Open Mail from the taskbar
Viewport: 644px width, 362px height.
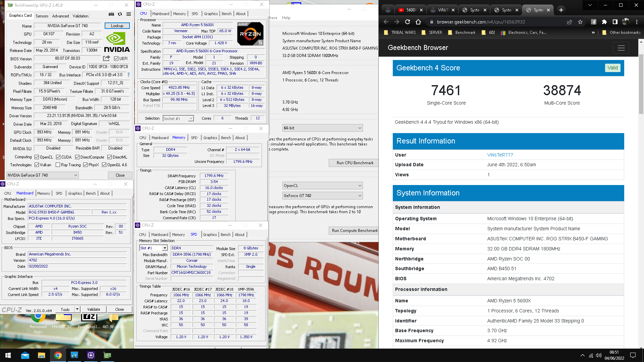25,355
